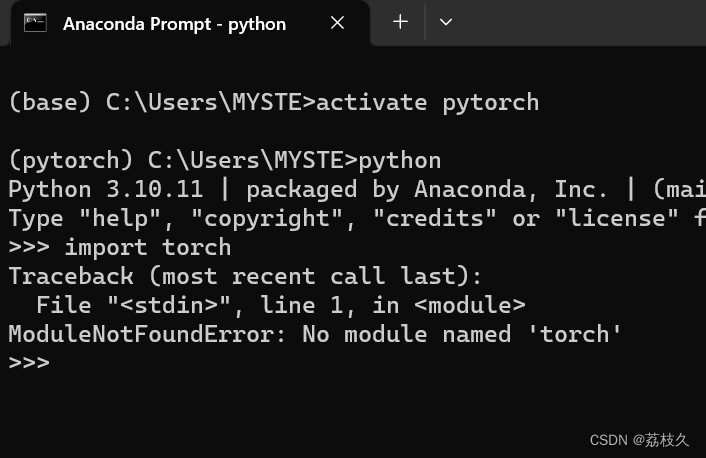Click the (base) environment prefix
The image size is (706, 458).
pyautogui.click(x=49, y=101)
